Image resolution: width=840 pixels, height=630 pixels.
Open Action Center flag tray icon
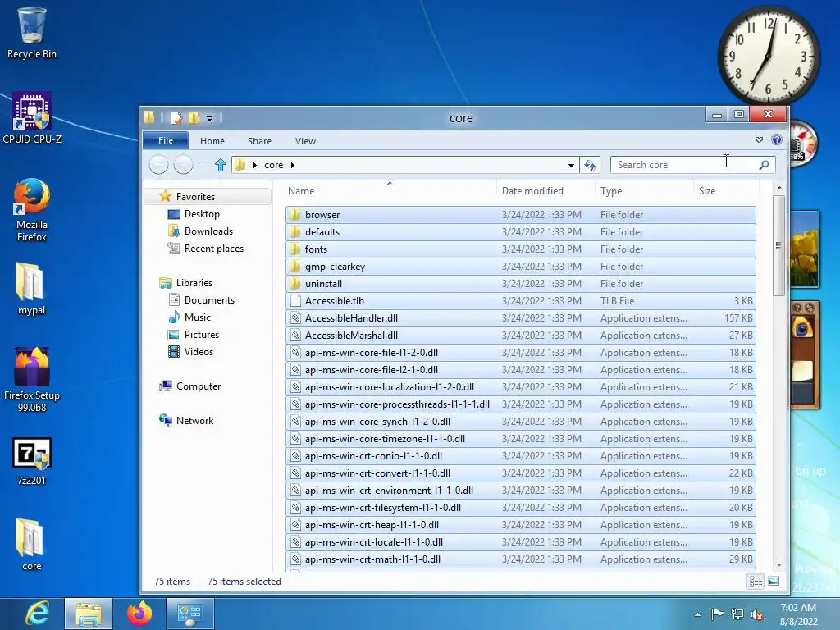(x=717, y=614)
